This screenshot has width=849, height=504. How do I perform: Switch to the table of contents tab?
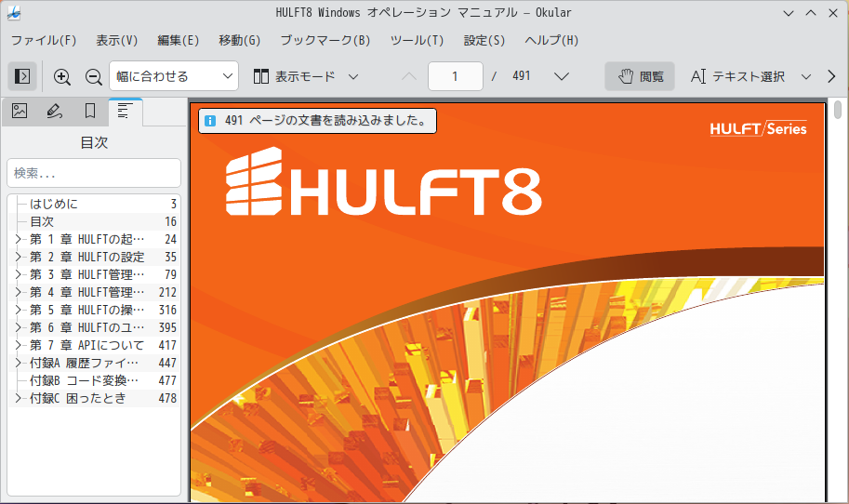pos(126,112)
